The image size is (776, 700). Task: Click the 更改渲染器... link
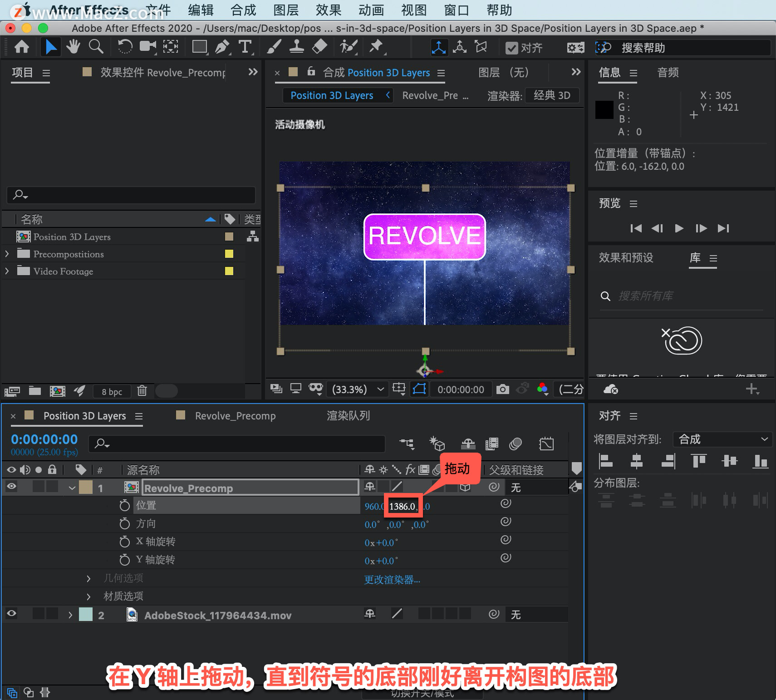(x=392, y=580)
